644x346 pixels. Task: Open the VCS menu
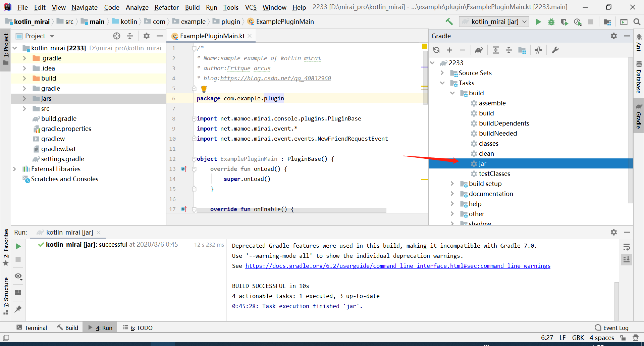[x=251, y=7]
